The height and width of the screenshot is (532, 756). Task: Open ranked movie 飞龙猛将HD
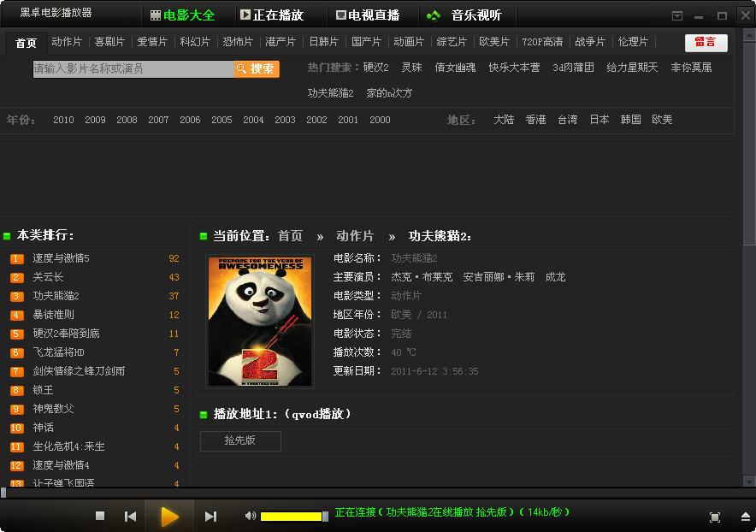(x=58, y=352)
